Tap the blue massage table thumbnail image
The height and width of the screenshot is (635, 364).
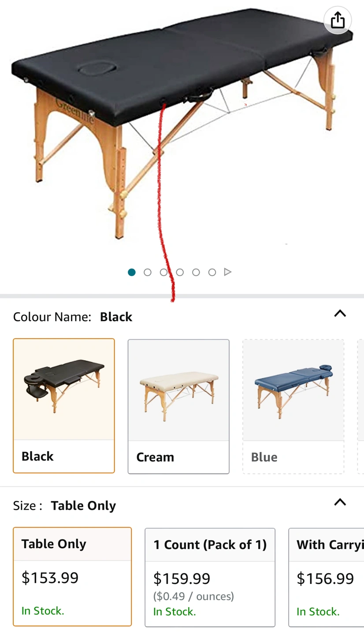293,390
